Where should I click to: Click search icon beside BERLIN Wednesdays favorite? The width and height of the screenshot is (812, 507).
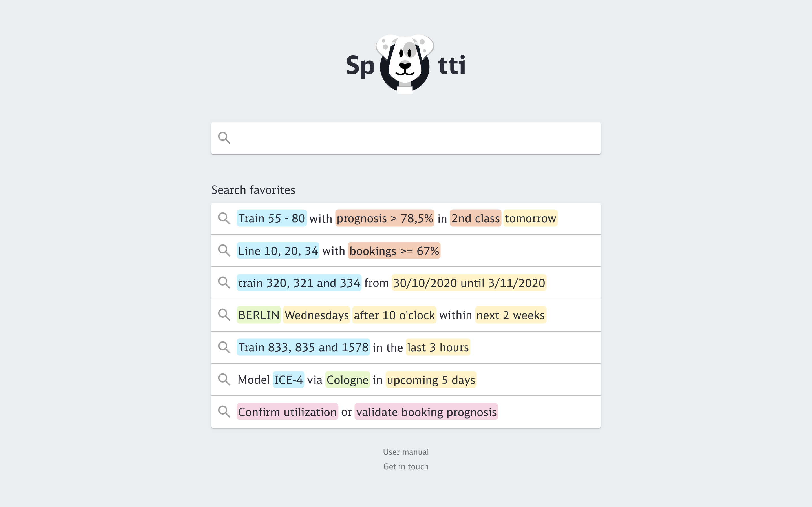tap(224, 315)
